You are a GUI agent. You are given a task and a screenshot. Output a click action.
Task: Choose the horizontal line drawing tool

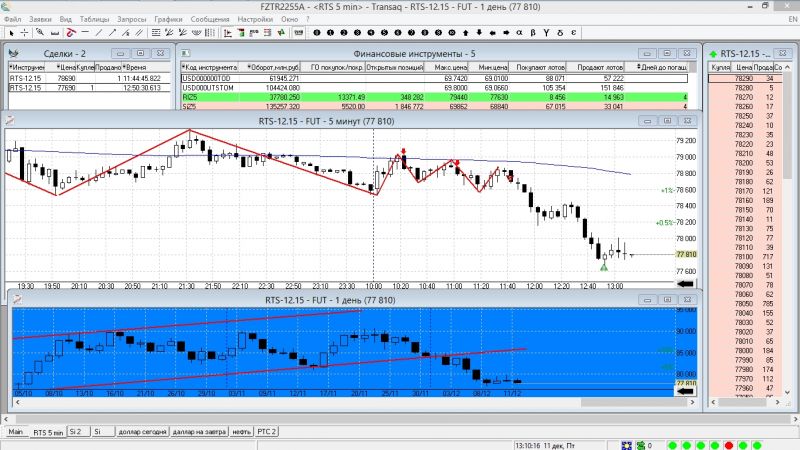pyautogui.click(x=85, y=32)
